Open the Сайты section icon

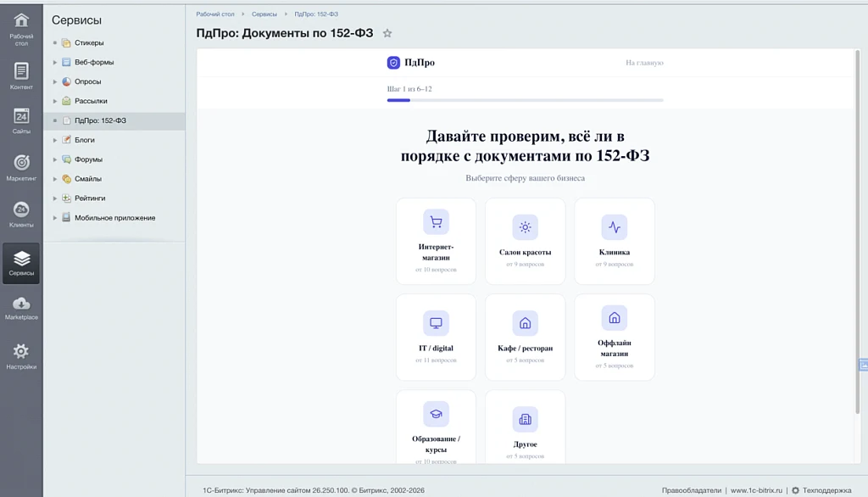tap(21, 116)
